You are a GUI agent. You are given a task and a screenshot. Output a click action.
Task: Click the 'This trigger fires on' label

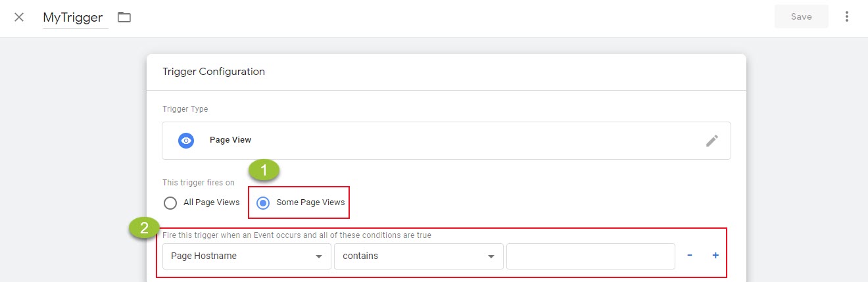199,183
